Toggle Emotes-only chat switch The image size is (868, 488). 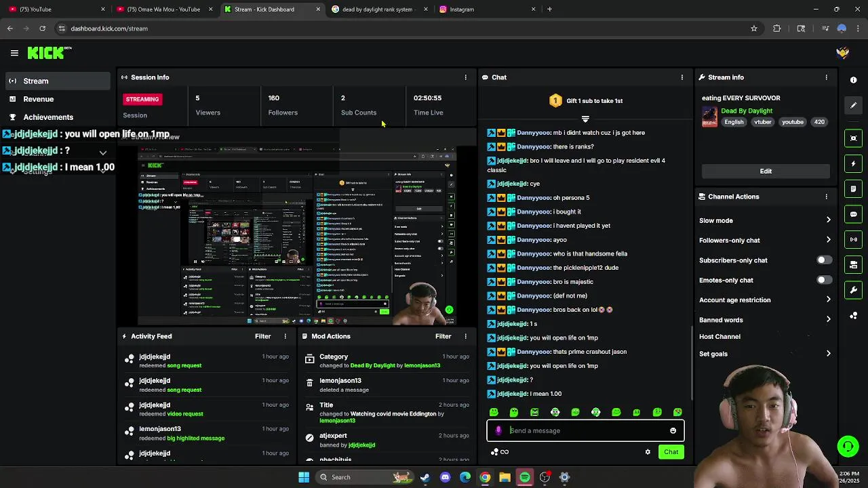(823, 280)
